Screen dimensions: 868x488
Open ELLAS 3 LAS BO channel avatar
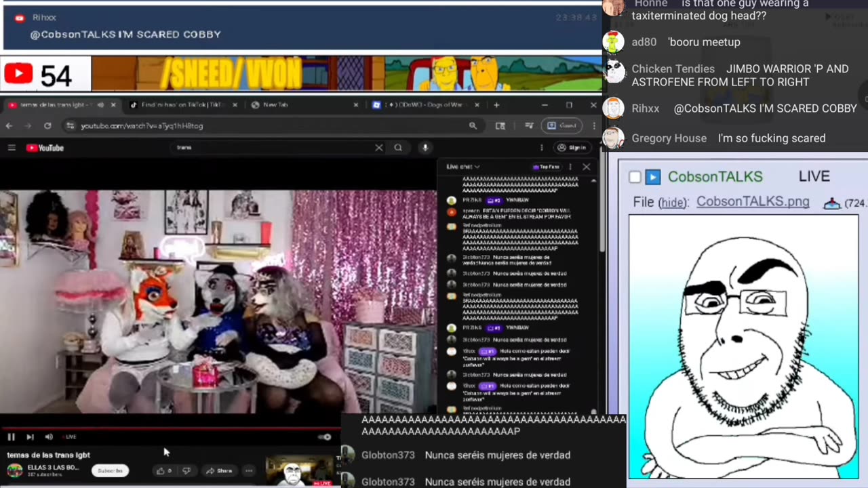(14, 470)
